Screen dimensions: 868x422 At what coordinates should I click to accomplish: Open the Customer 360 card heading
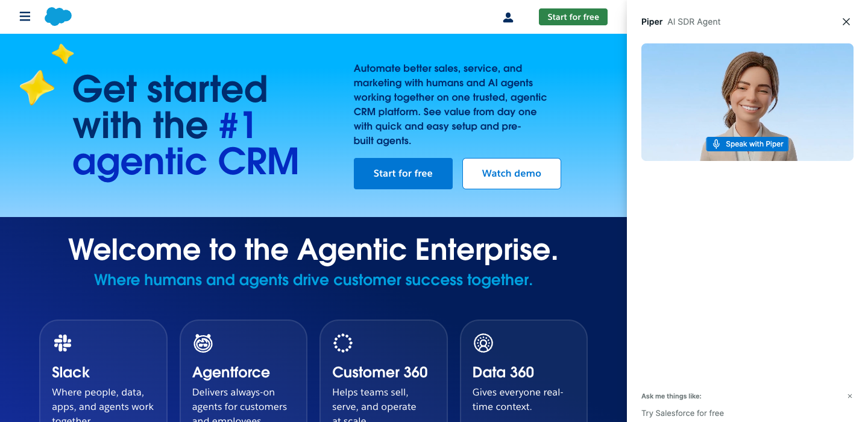pos(380,373)
